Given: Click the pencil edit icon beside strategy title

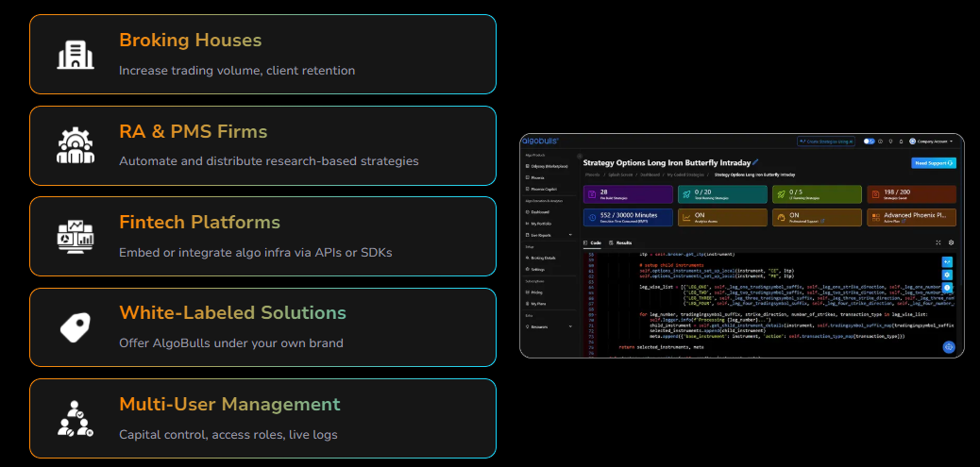Looking at the screenshot, I should [x=755, y=161].
